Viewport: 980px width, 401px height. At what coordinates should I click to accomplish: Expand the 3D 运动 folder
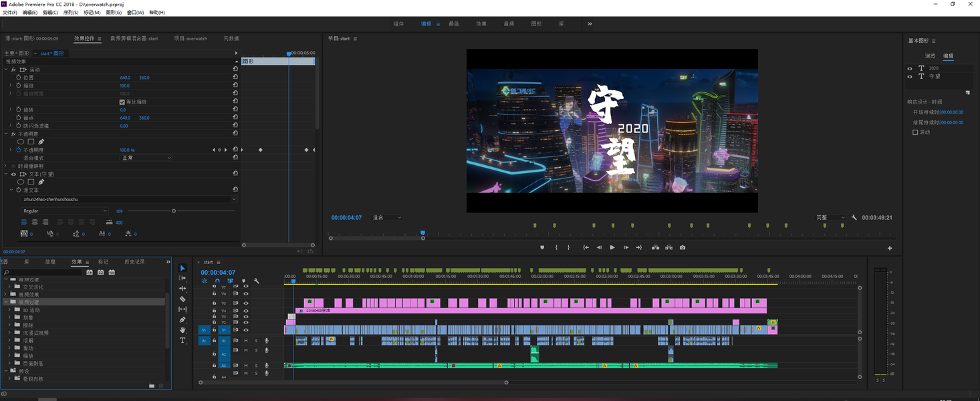tap(10, 310)
